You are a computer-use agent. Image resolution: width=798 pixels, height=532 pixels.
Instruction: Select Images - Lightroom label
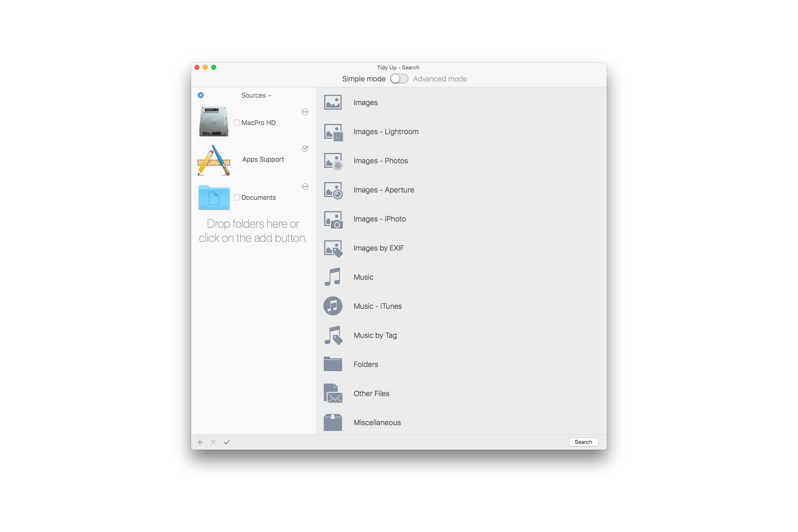tap(386, 132)
